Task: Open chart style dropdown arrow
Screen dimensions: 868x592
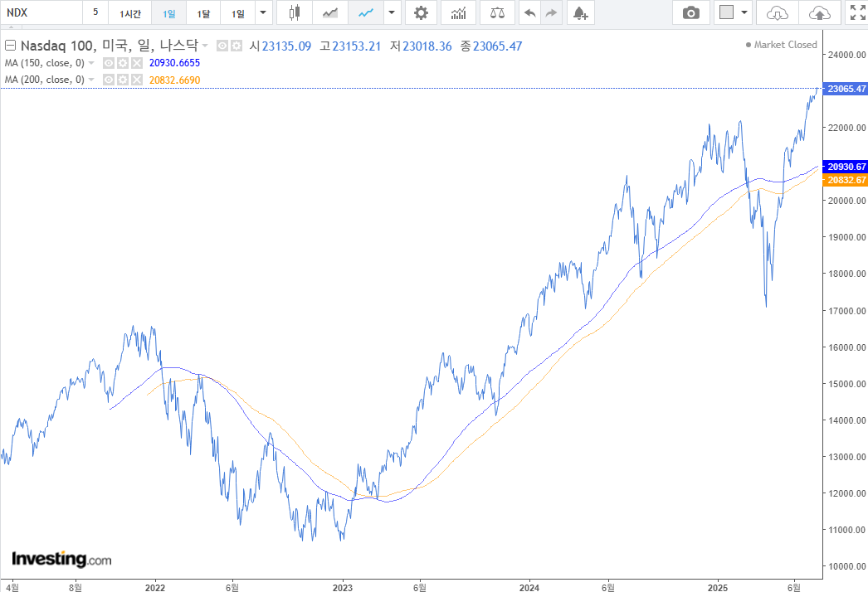Action: [392, 12]
